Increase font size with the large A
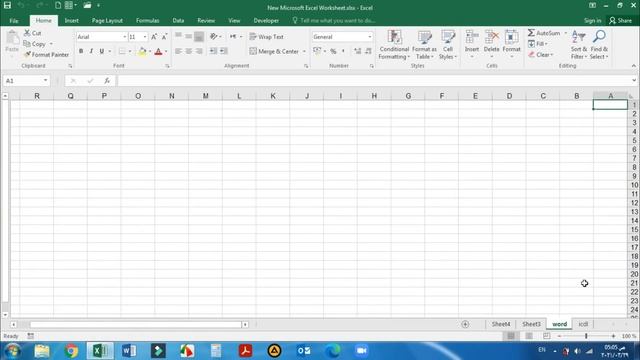640x360 pixels. (x=154, y=37)
